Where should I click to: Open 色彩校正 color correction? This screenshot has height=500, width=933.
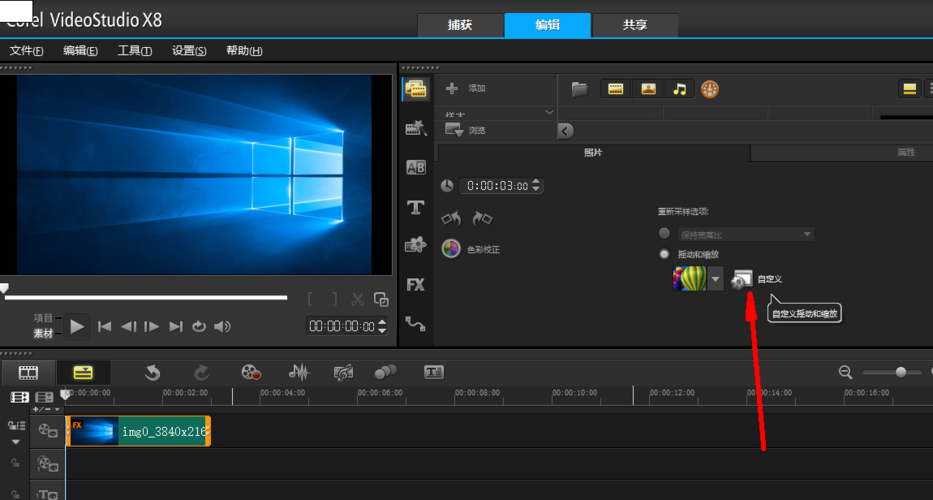pos(471,249)
